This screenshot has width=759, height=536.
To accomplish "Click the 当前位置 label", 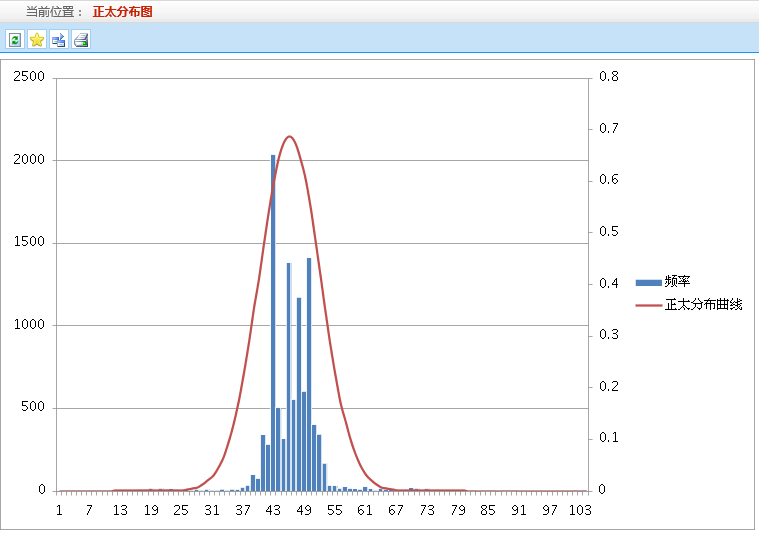I will [x=50, y=12].
